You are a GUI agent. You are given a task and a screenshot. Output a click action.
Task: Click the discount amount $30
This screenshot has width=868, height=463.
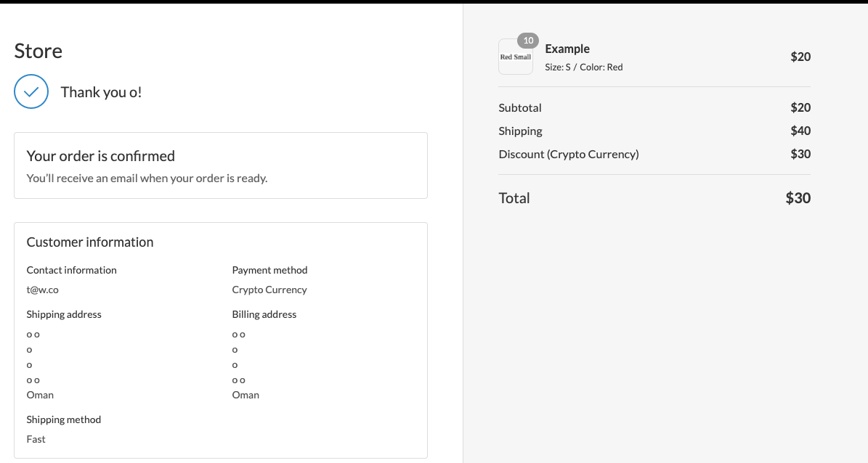800,154
